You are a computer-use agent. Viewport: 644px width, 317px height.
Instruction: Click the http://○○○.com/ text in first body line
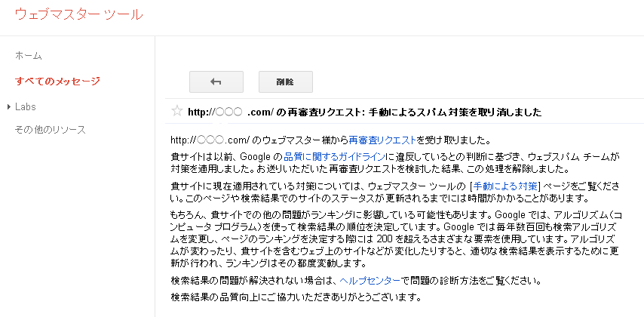tap(210, 140)
